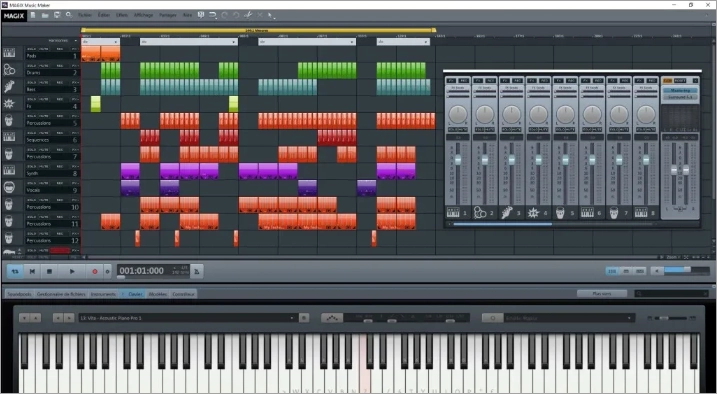The height and width of the screenshot is (394, 717).
Task: Click the Vocals track 9 mouth icon
Action: tap(9, 187)
